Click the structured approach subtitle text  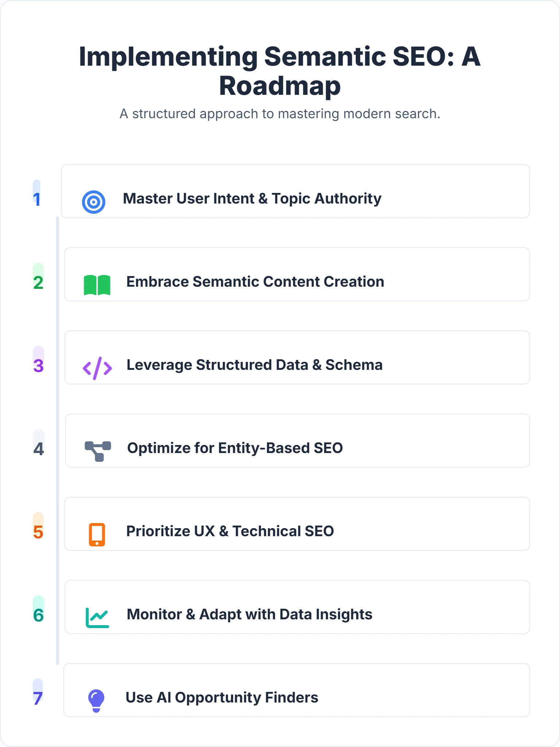tap(280, 114)
